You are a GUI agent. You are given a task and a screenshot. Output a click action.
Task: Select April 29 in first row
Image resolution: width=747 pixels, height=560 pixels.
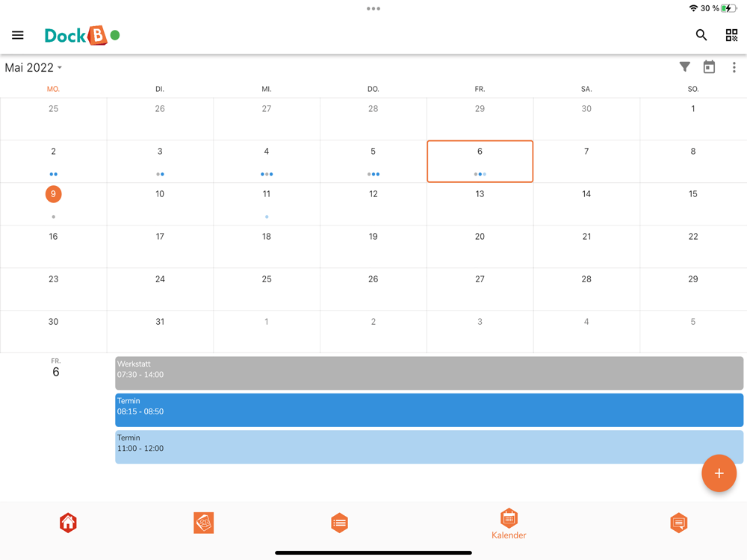480,119
